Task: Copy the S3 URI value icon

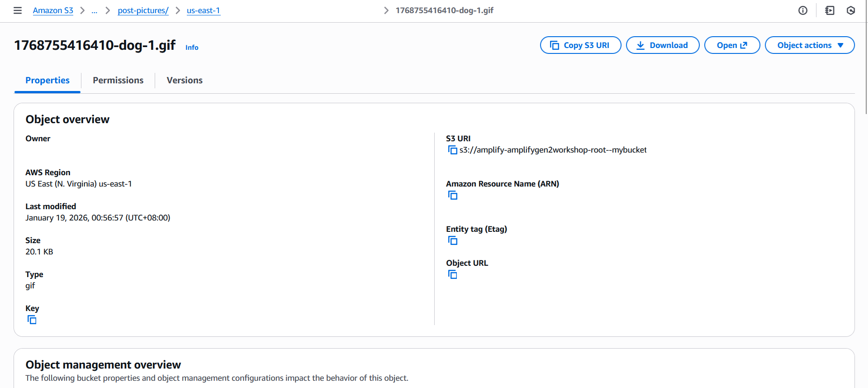Action: [452, 150]
